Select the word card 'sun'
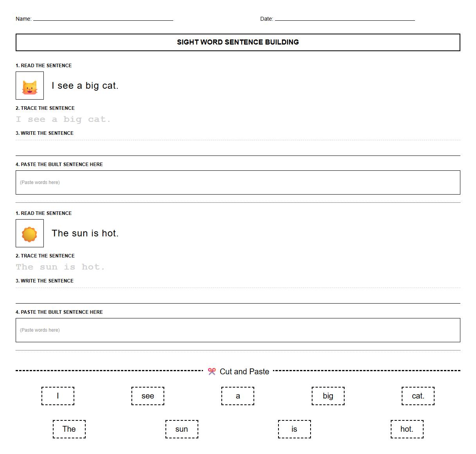 pyautogui.click(x=182, y=429)
